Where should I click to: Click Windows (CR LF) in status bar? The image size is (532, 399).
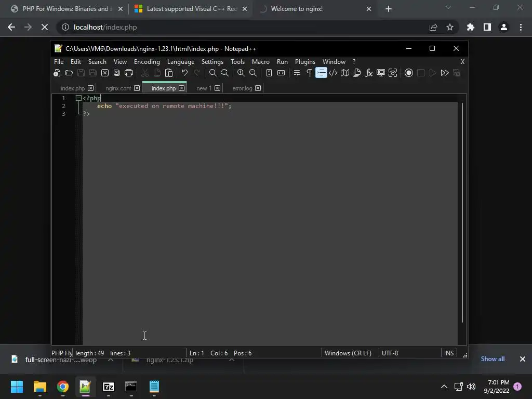[348, 353]
